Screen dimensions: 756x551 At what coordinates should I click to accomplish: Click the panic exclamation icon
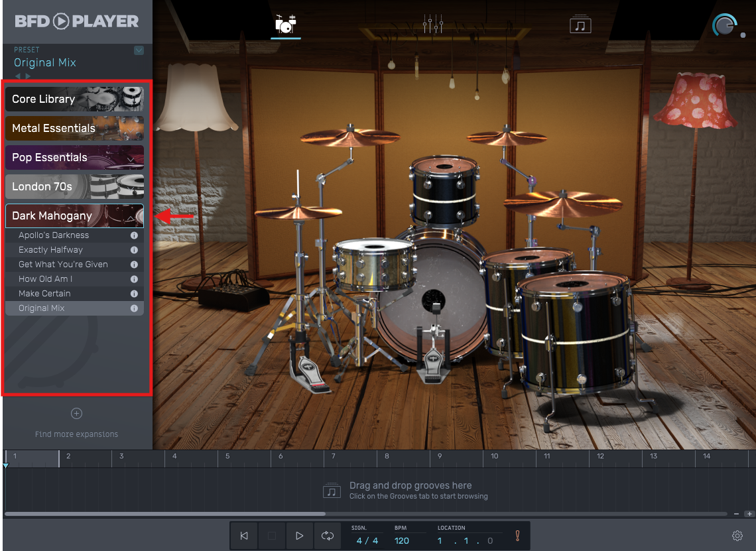click(517, 536)
